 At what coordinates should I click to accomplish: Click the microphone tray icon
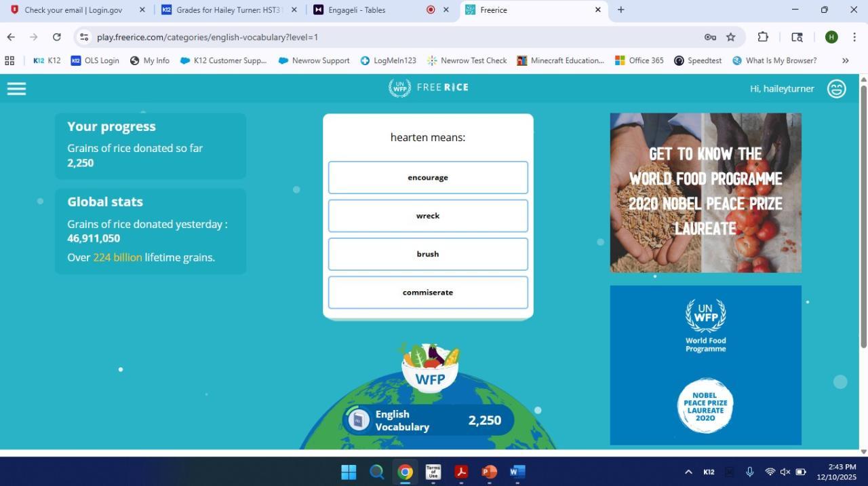[x=749, y=472]
